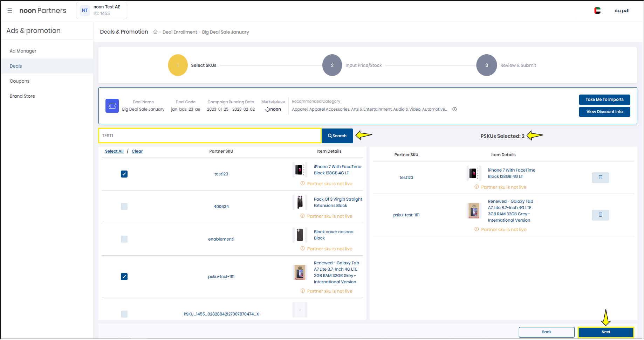This screenshot has height=340, width=644.
Task: Click the info icon beside Recommended Category
Action: [x=454, y=109]
